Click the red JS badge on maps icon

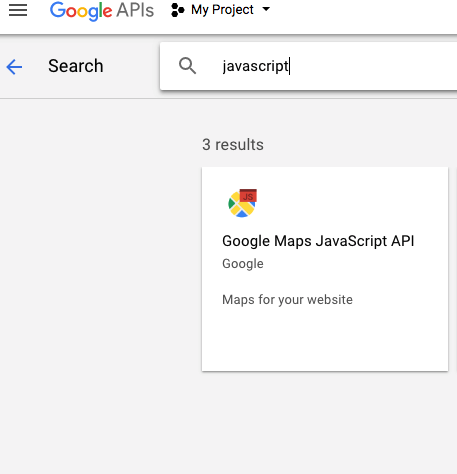(248, 195)
